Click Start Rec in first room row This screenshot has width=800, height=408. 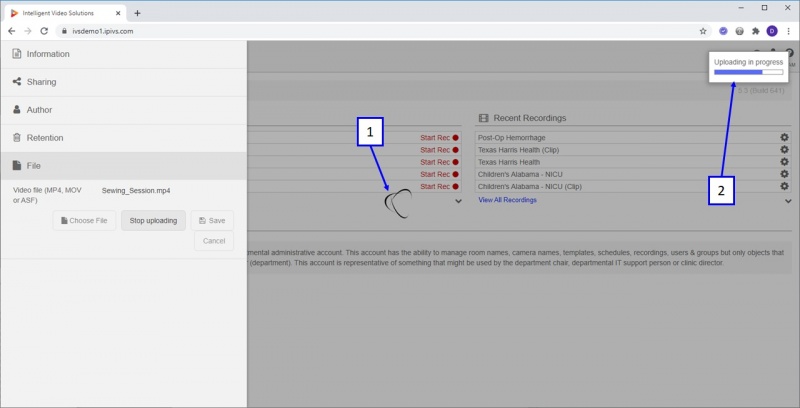click(439, 138)
